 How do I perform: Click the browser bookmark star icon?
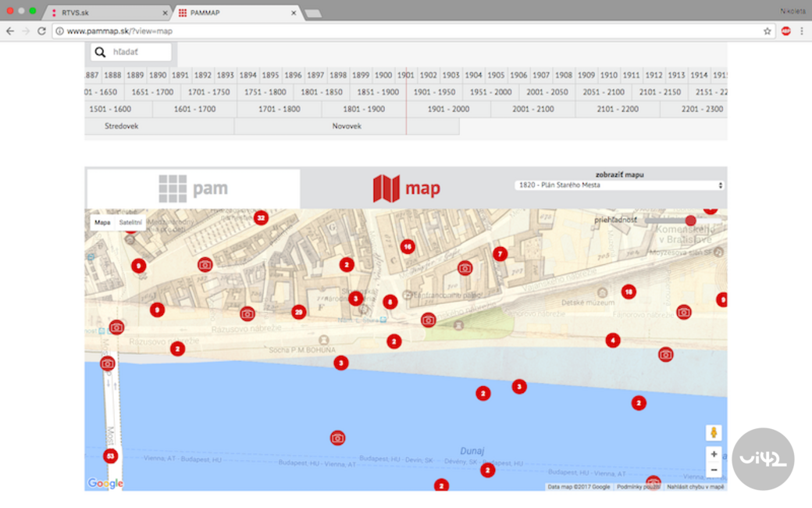point(767,31)
